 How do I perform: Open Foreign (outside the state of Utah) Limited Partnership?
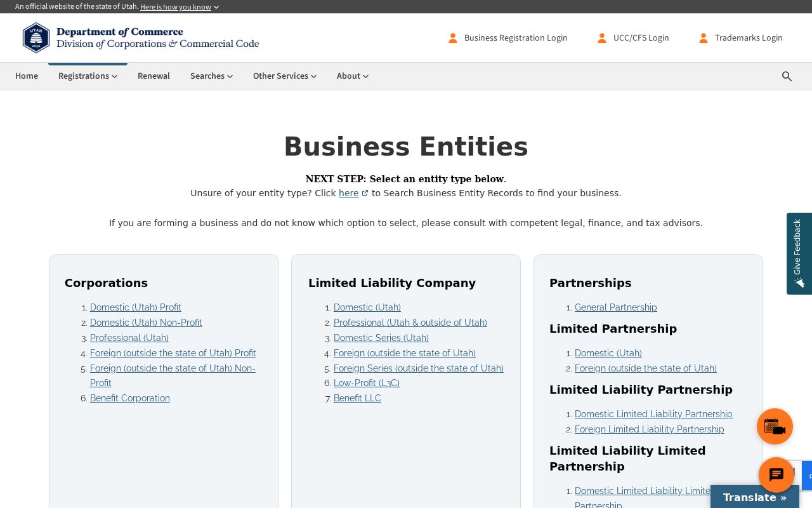click(646, 368)
